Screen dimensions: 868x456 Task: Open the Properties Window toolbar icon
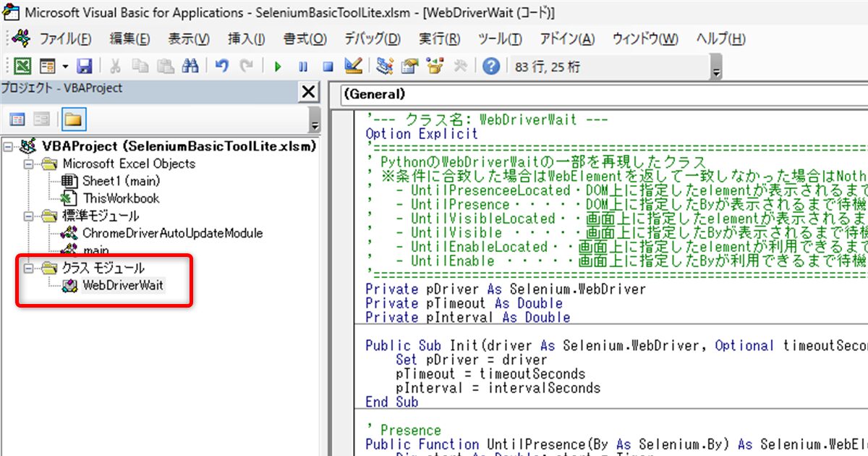tap(410, 67)
